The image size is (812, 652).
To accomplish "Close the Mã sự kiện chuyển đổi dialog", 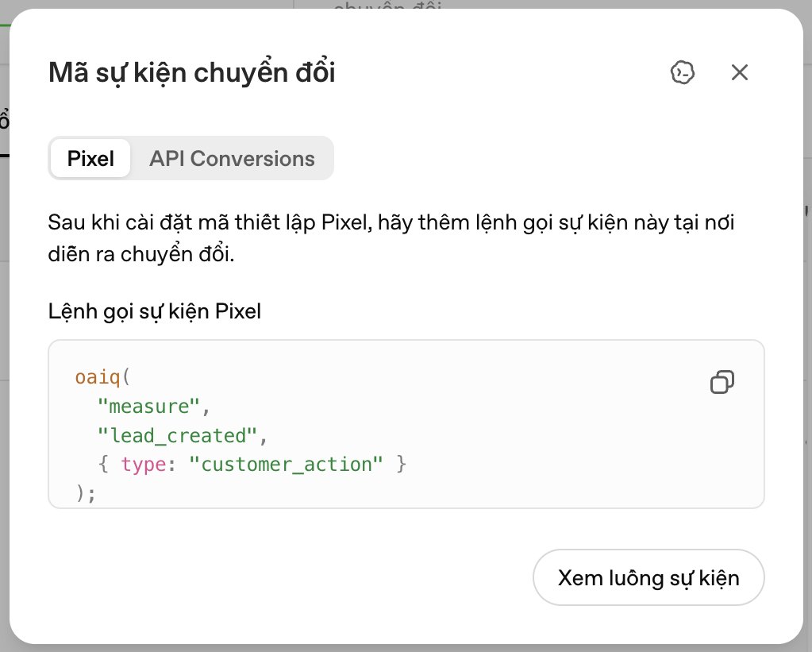I will click(x=740, y=72).
